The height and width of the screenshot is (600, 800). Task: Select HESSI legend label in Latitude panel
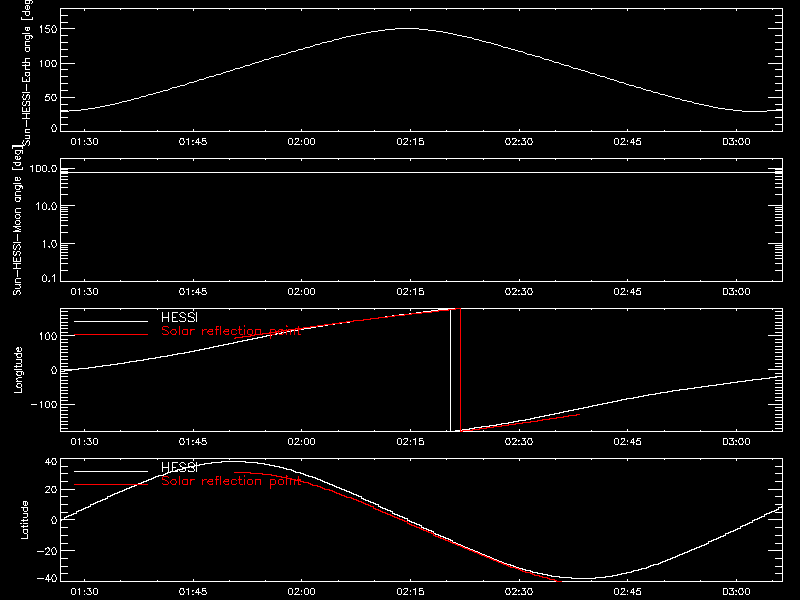tap(179, 467)
